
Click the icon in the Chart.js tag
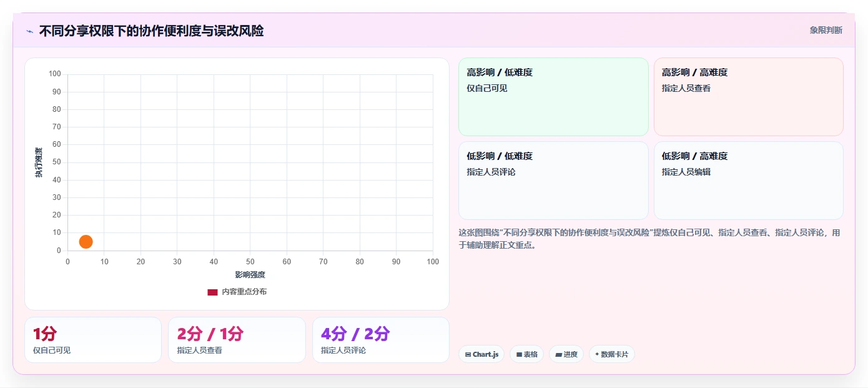[x=468, y=355]
